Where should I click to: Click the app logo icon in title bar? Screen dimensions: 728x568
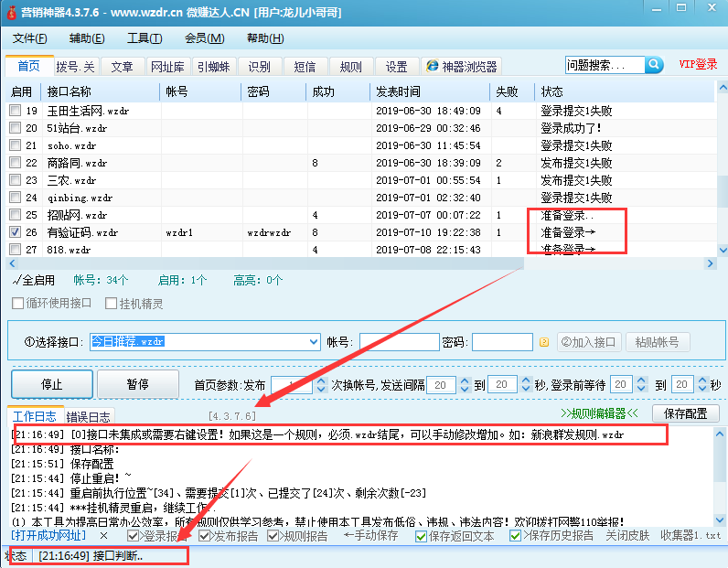(x=11, y=12)
